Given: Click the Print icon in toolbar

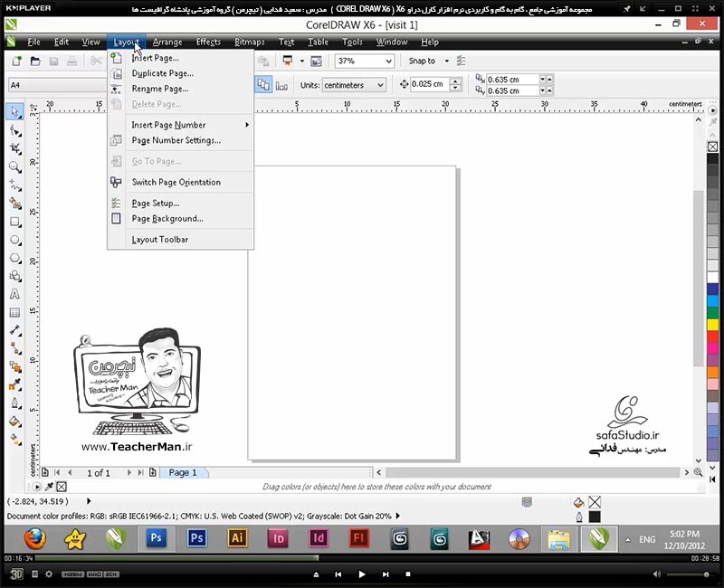Looking at the screenshot, I should 71,61.
